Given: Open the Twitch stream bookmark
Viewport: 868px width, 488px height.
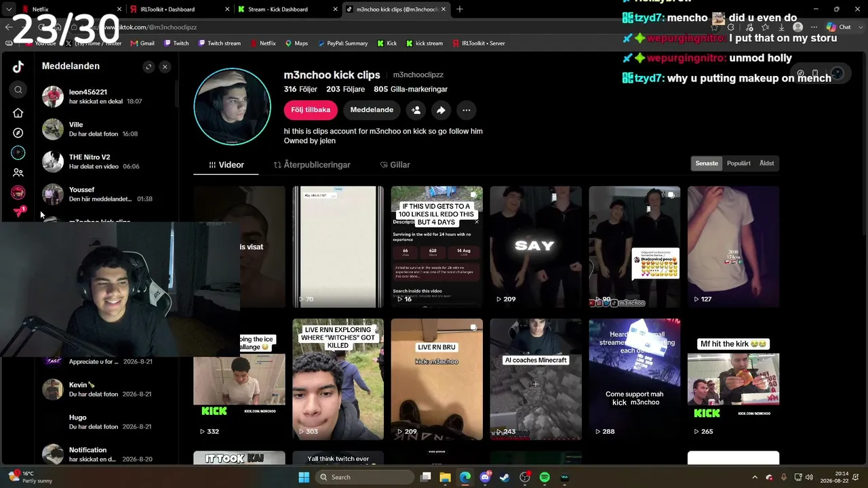Looking at the screenshot, I should click(219, 43).
